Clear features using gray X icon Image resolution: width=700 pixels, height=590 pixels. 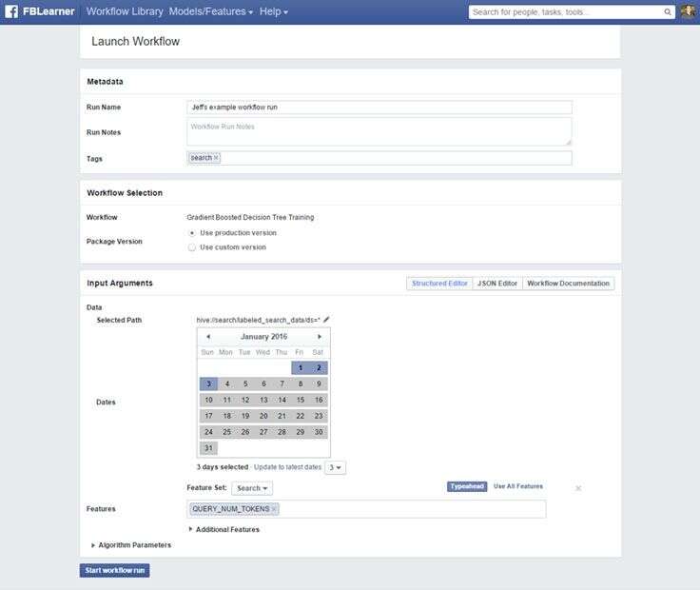point(578,488)
